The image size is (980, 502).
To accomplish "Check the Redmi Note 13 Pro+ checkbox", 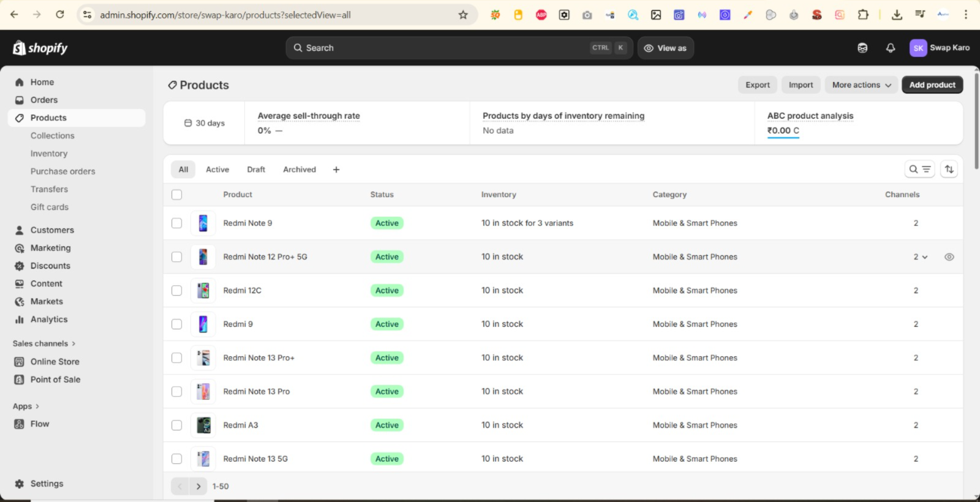I will pyautogui.click(x=177, y=358).
